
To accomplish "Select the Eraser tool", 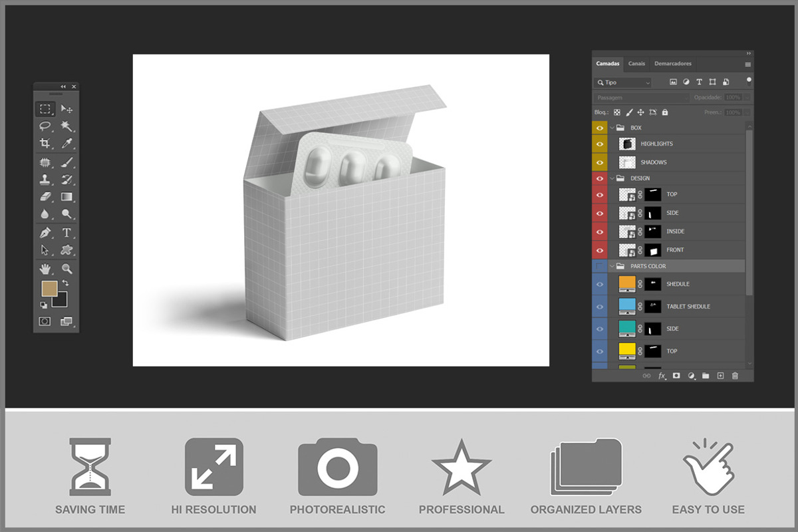I will tap(45, 197).
